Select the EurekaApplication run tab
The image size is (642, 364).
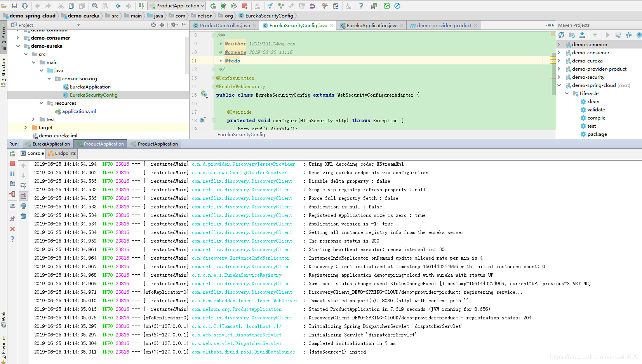click(x=47, y=144)
